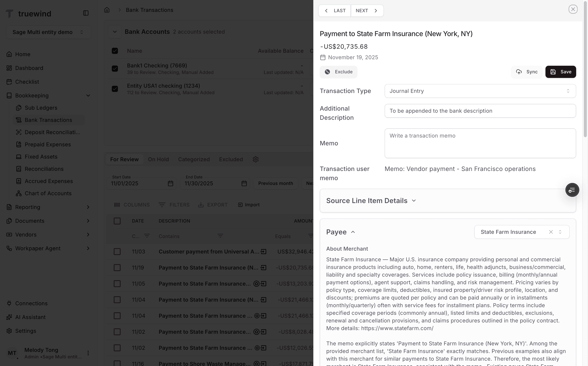Click the home icon in the breadcrumb
Screen dimensions: 588x366
[107, 10]
